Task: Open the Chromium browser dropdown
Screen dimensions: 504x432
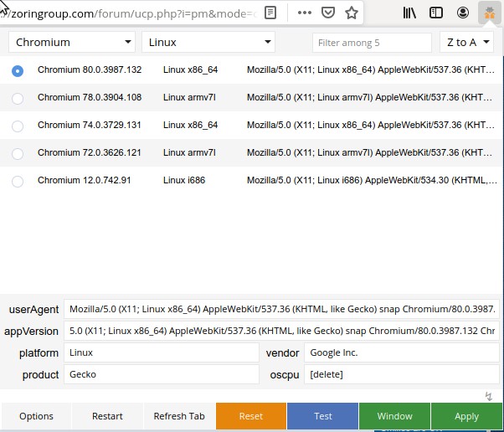Action: [x=74, y=43]
